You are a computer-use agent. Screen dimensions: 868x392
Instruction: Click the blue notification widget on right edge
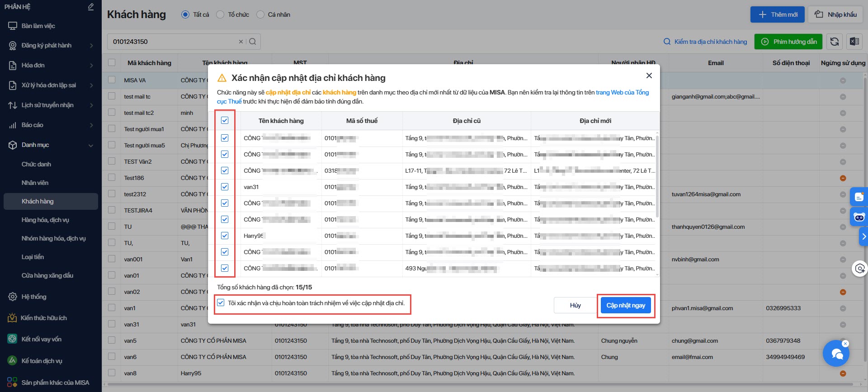point(859,197)
